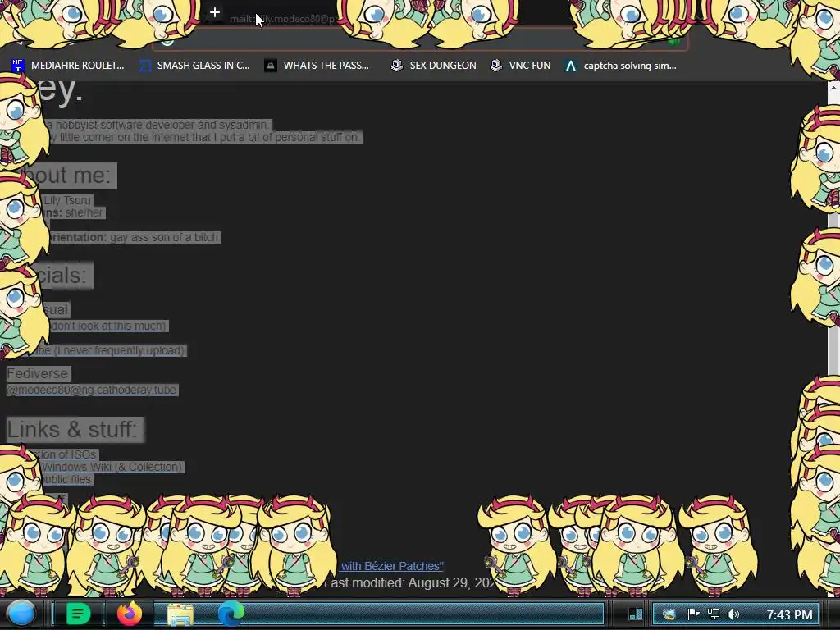Open the volume speaker tray icon
The height and width of the screenshot is (630, 840).
click(733, 614)
